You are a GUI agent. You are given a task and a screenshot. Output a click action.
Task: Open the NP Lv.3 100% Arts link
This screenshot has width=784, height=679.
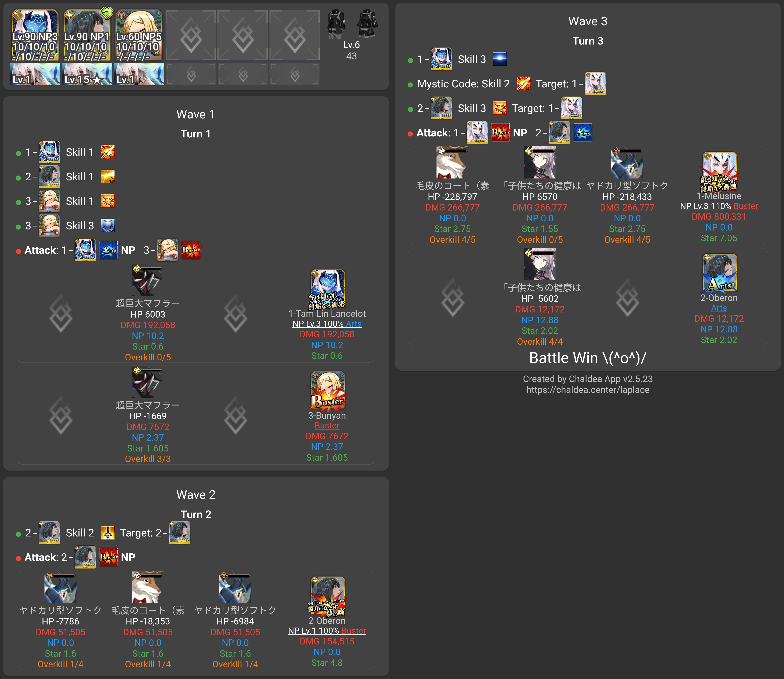[327, 324]
